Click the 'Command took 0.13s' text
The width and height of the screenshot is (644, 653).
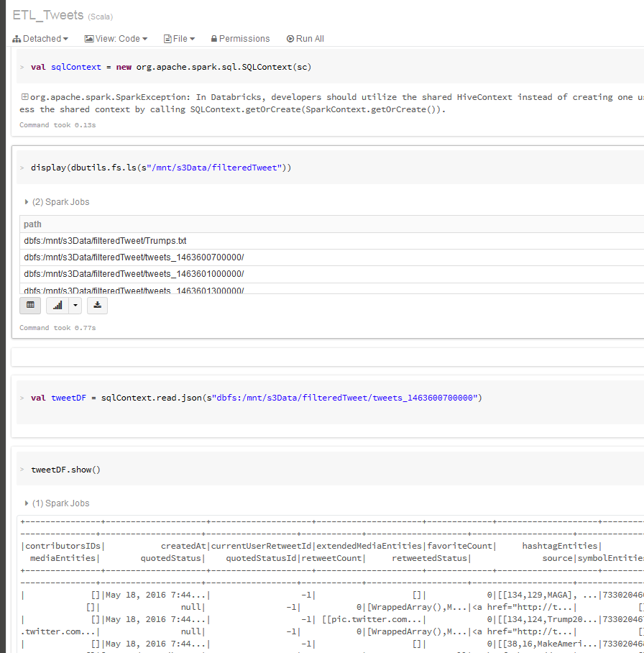point(57,125)
